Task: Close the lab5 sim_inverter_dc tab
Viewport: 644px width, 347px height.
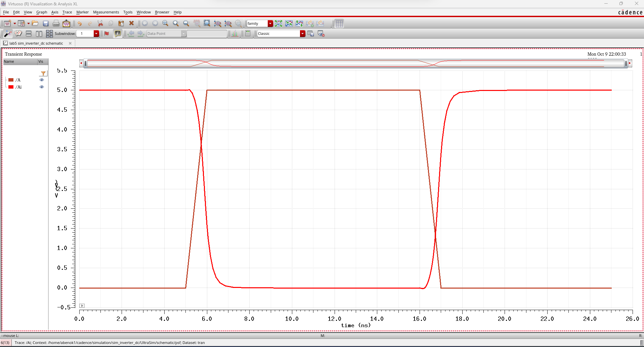Action: (70, 43)
